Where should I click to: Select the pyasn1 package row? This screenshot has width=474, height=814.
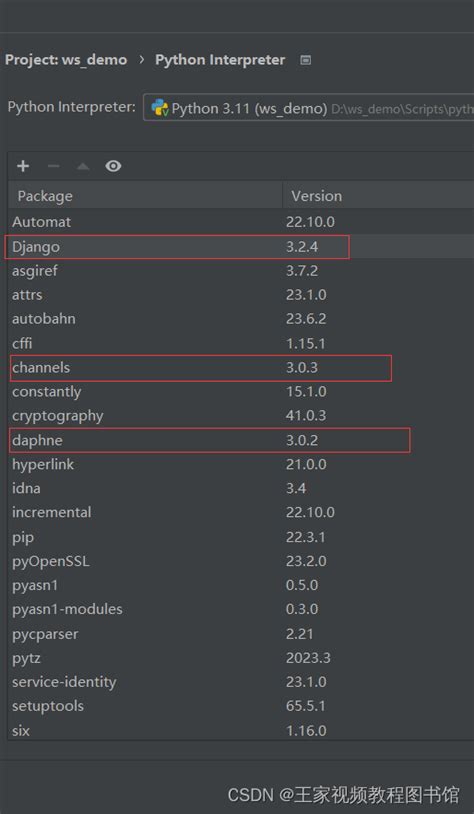coord(241,585)
